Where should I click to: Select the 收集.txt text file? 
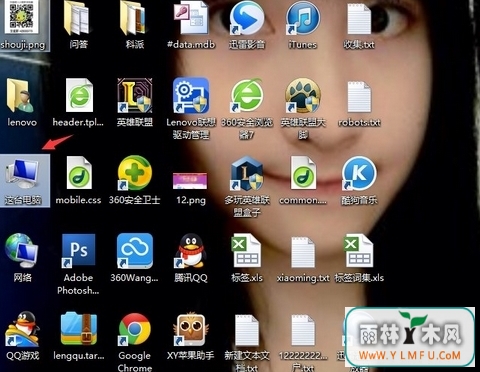[359, 18]
